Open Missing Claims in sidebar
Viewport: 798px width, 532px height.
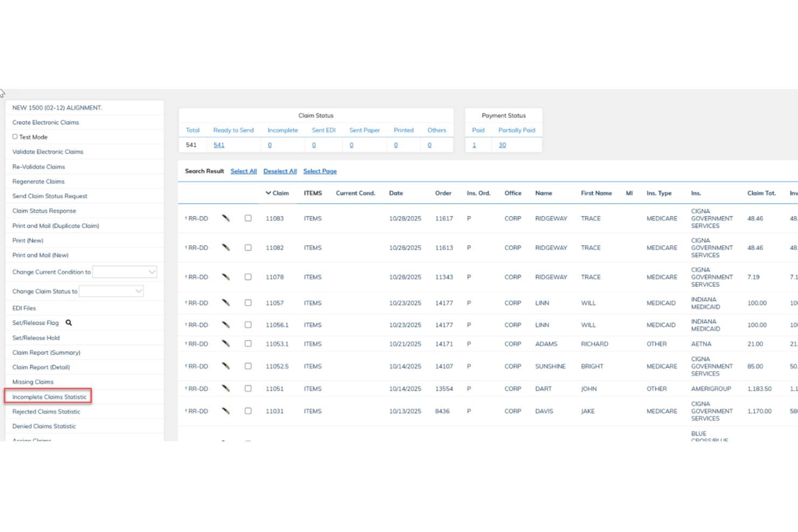[33, 382]
